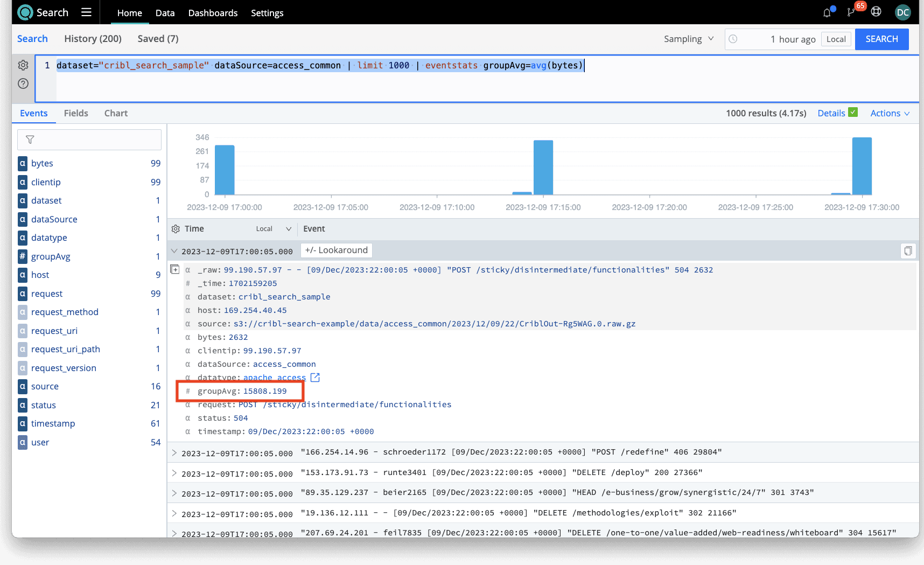Click the request_version field row
924x565 pixels.
point(89,368)
